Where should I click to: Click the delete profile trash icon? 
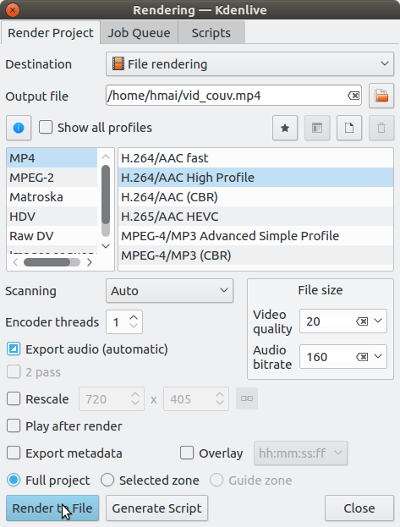[382, 128]
